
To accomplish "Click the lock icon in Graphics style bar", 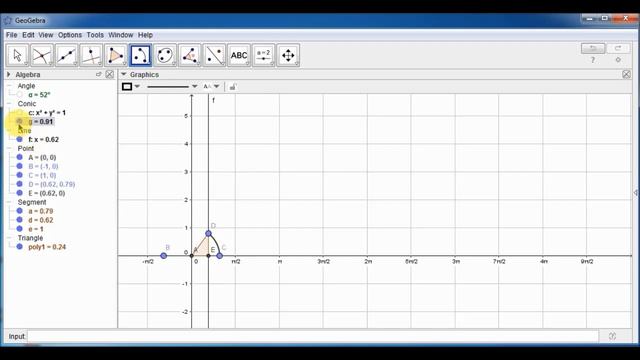I will [233, 87].
